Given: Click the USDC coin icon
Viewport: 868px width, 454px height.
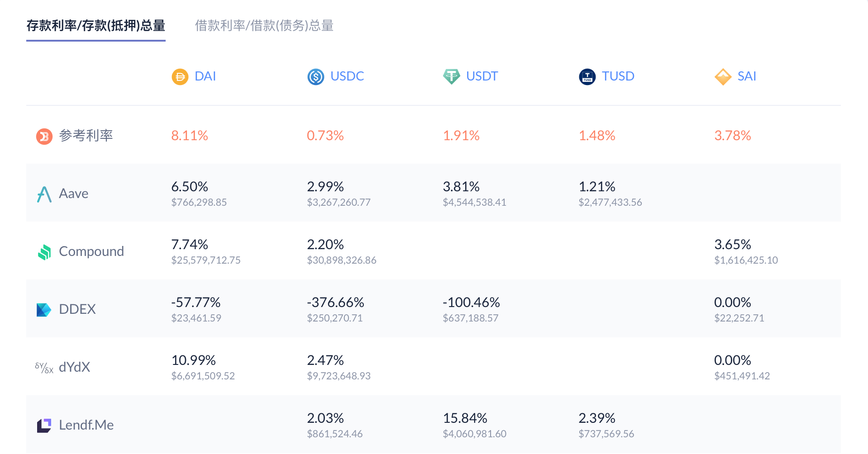Looking at the screenshot, I should pyautogui.click(x=315, y=77).
